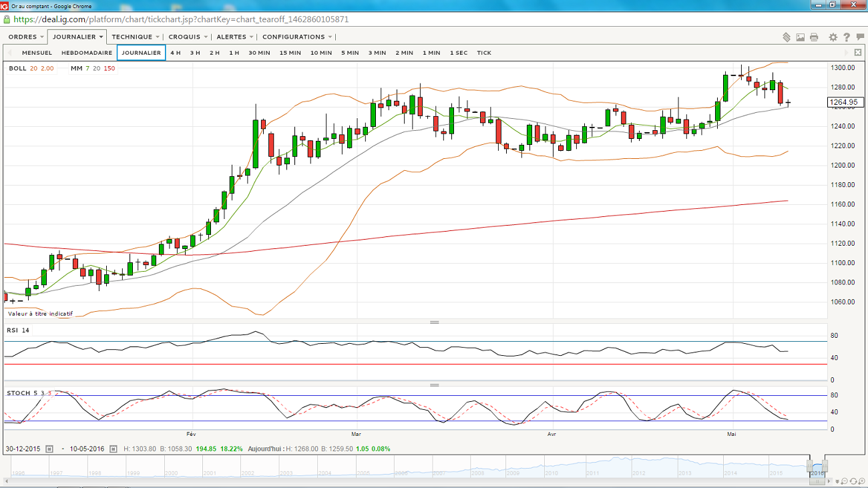Select the 15 MIN timeframe
This screenshot has width=868, height=488.
(x=290, y=53)
